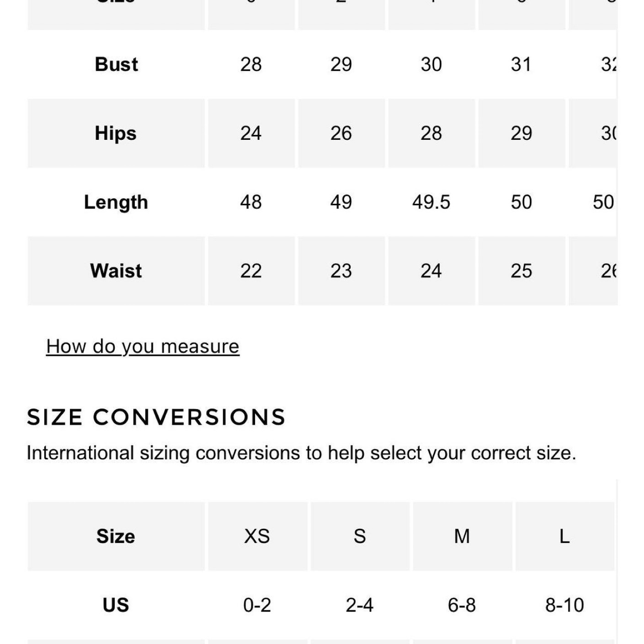The height and width of the screenshot is (644, 644).
Task: Click the US row label
Action: pyautogui.click(x=116, y=605)
